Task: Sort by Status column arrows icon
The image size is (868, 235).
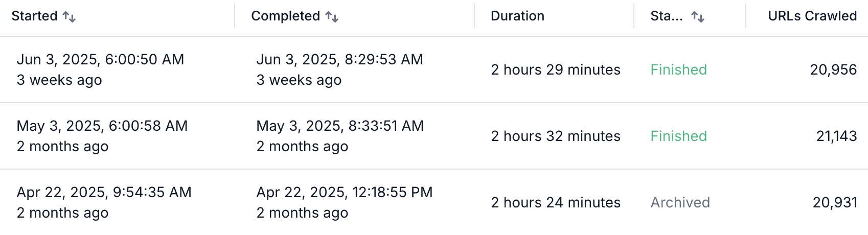Action: click(698, 17)
